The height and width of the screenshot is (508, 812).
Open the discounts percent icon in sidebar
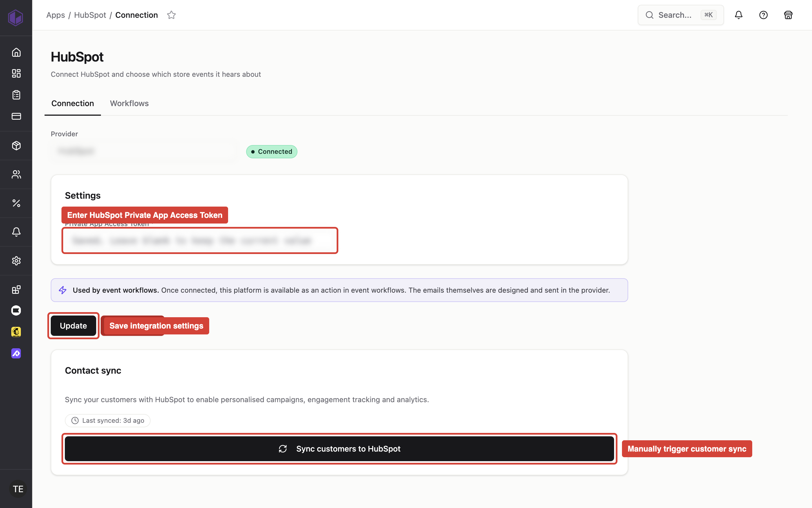tap(16, 203)
